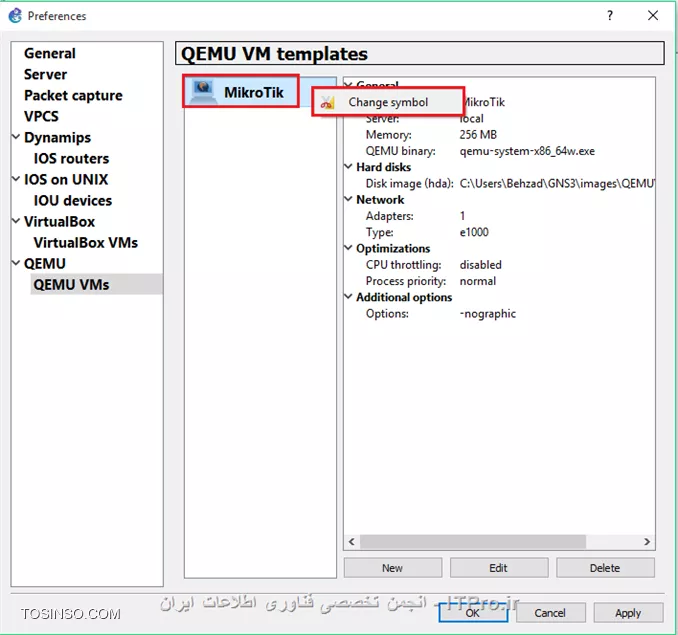678x635 pixels.
Task: Choose Change symbol from the context menu
Action: (388, 102)
